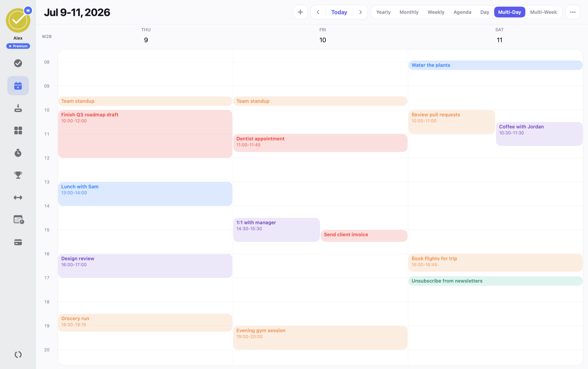Click the Thursday 9 day header

coord(146,36)
